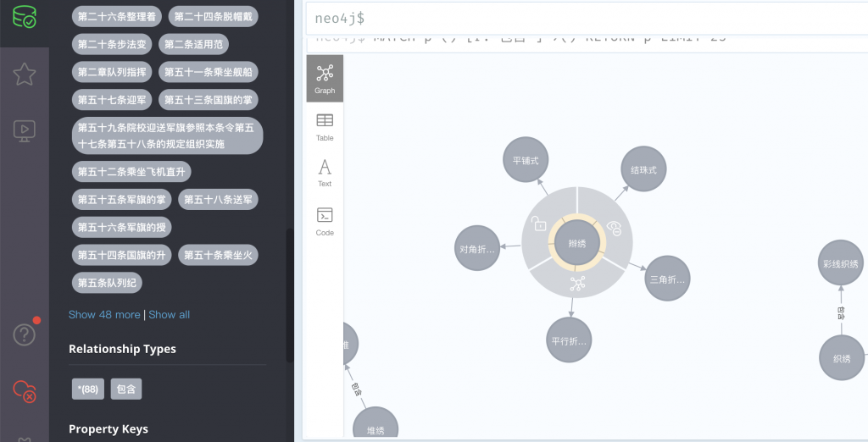Viewport: 868px width, 442px height.
Task: Switch to the Graph view tab
Action: (x=325, y=79)
